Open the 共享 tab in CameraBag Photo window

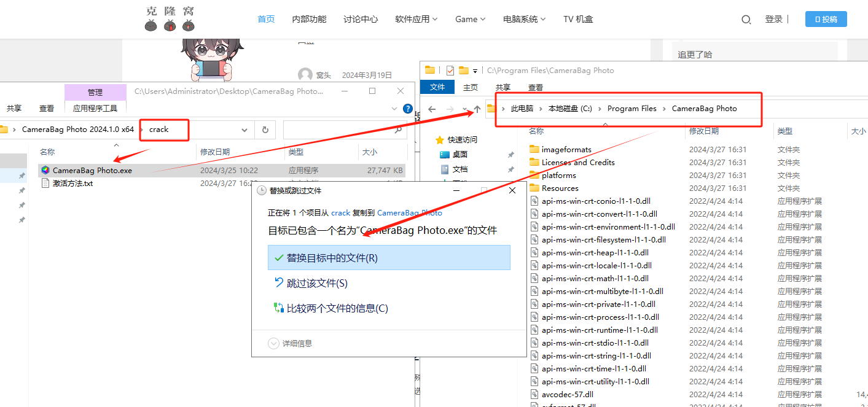tap(503, 87)
